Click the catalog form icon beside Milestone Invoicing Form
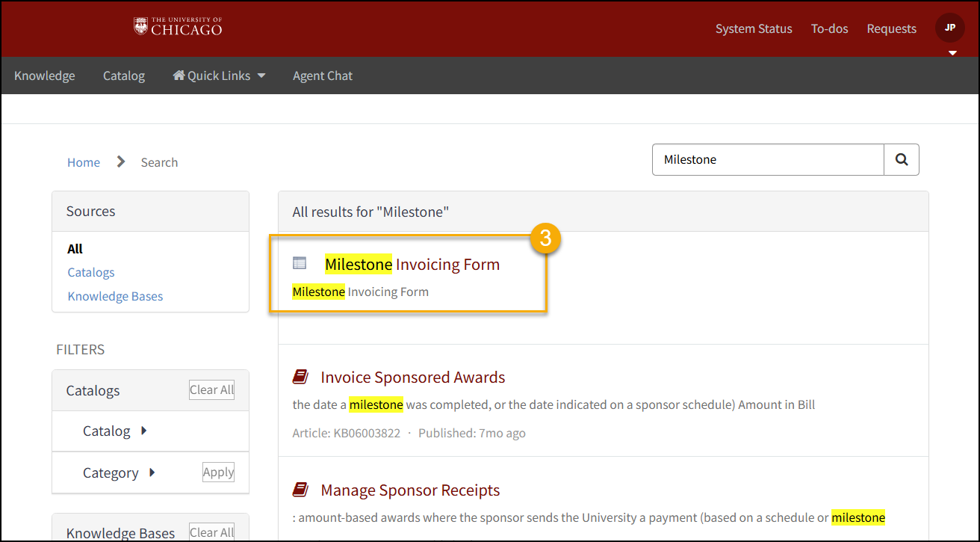Image resolution: width=980 pixels, height=542 pixels. [x=300, y=263]
